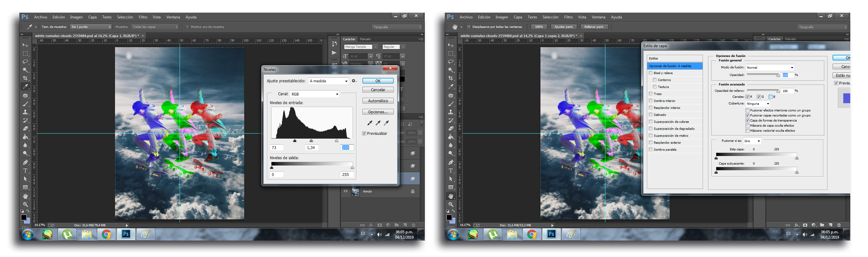Click the swap colors arrows in the Niveles window

28,211
